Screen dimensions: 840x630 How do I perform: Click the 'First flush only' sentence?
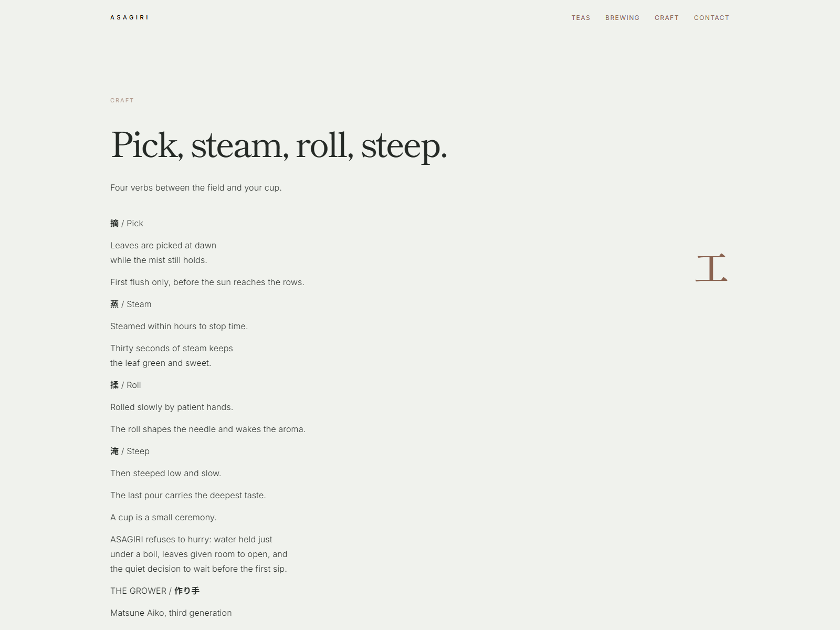207,282
